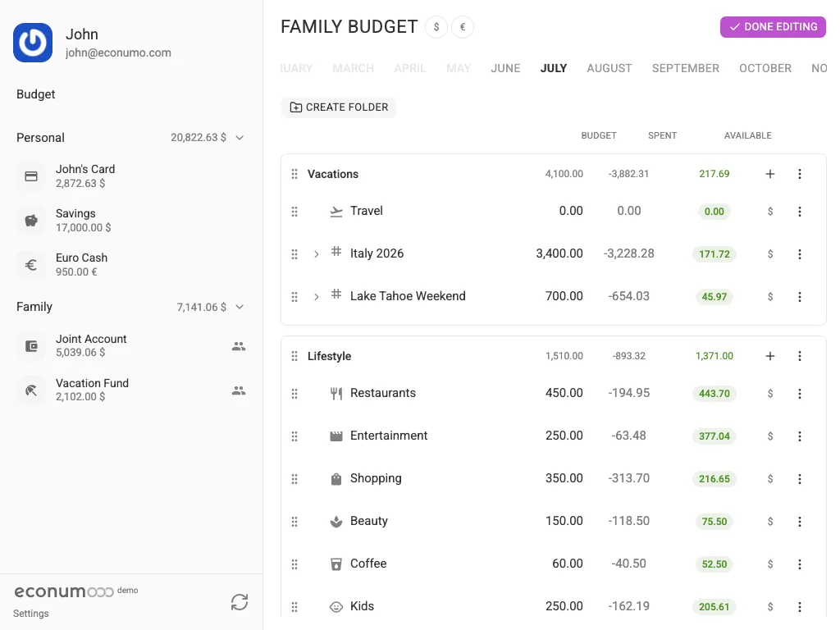This screenshot has width=840, height=630.
Task: Add item to Vacations folder with plus
Action: click(769, 174)
